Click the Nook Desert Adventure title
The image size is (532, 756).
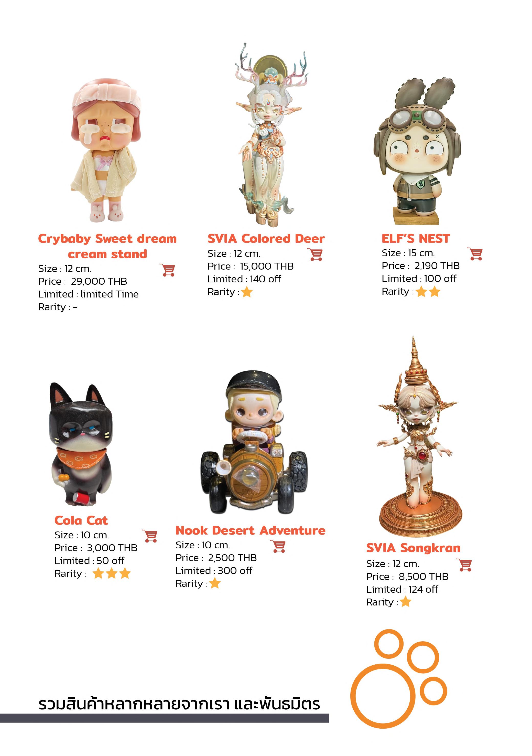pos(251,531)
